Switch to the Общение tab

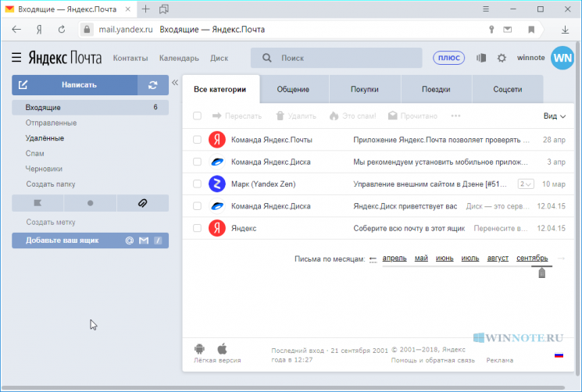point(293,89)
